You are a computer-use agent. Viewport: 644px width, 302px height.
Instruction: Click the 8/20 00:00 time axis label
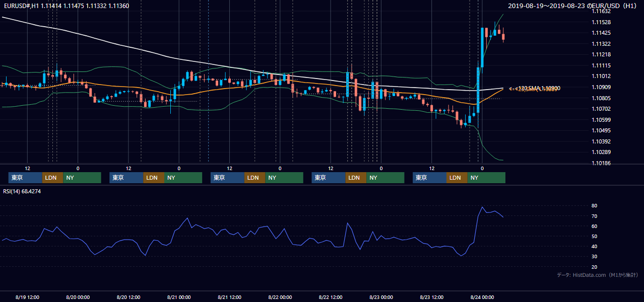pos(78,297)
